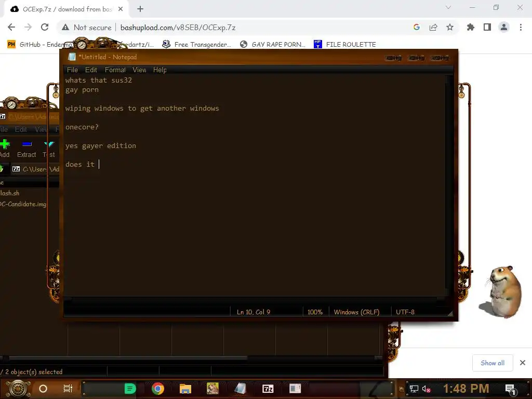The image size is (532, 399).
Task: Open the Notepad Format menu
Action: (x=115, y=70)
